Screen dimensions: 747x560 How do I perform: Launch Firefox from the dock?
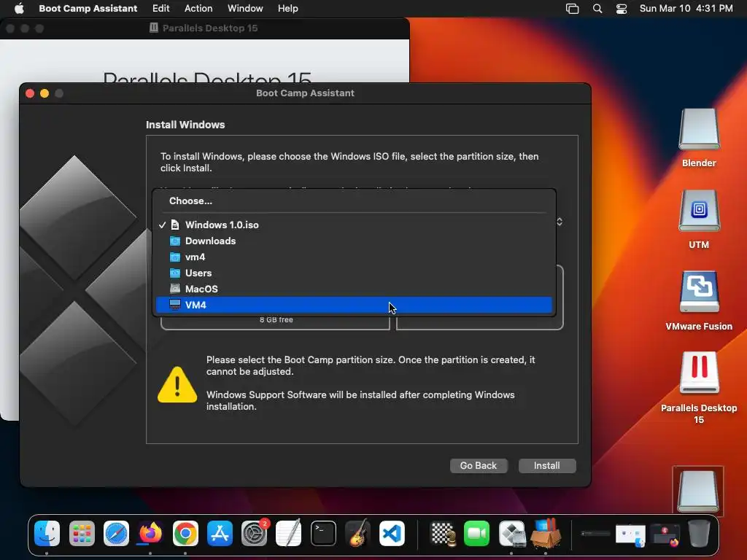tap(150, 533)
